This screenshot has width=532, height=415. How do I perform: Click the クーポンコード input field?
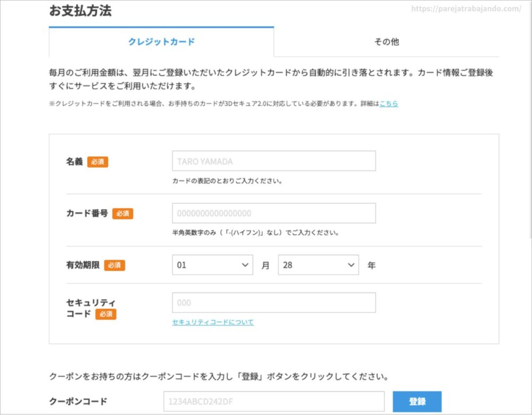274,401
